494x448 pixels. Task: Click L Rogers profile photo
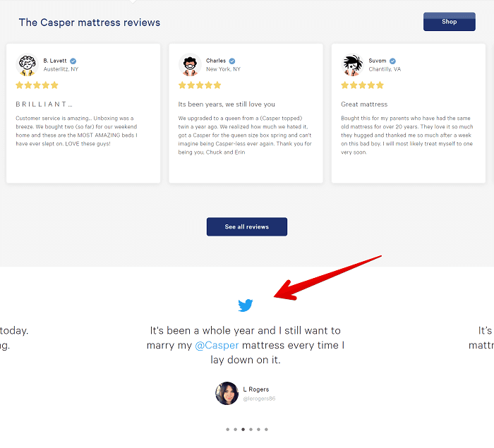(227, 393)
